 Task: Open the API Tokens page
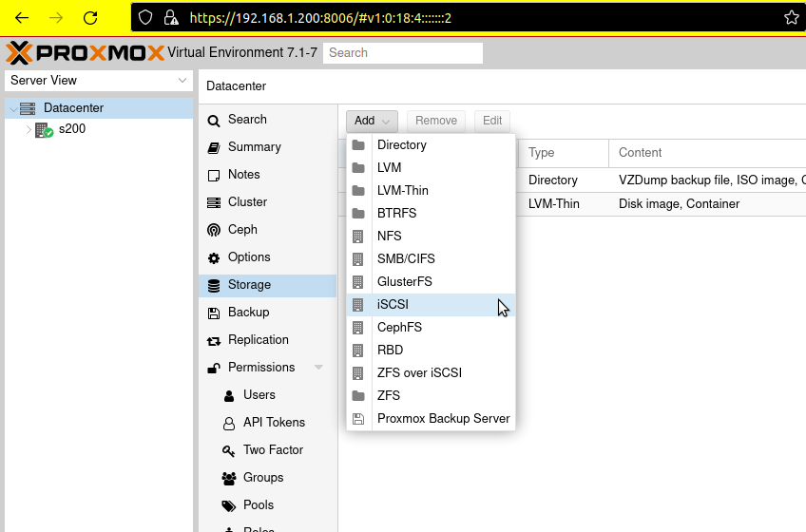(x=268, y=423)
